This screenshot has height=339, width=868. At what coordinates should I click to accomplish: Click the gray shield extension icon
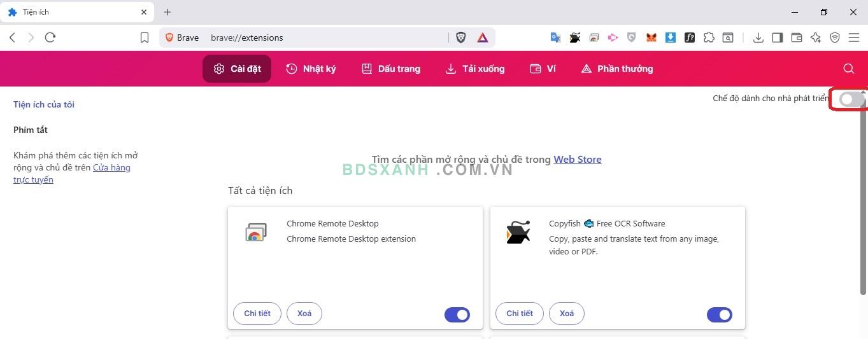click(632, 38)
